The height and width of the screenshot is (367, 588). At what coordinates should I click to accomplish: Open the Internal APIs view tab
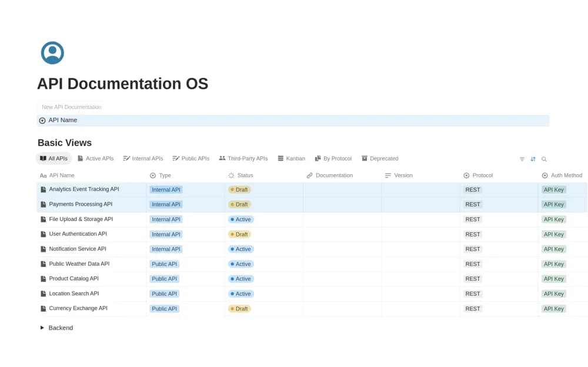coord(143,158)
